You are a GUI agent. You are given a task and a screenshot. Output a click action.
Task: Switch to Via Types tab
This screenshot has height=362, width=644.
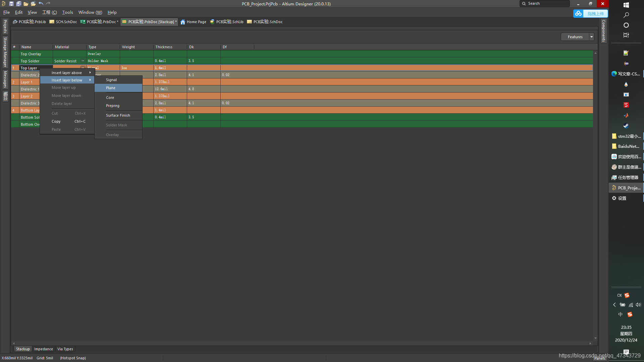coord(65,349)
